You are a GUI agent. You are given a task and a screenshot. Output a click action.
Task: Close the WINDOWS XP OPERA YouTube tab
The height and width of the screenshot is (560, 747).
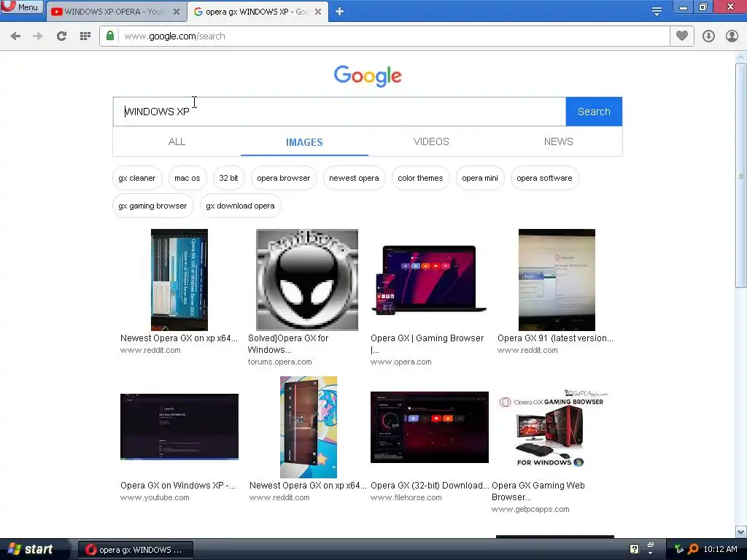tap(177, 12)
